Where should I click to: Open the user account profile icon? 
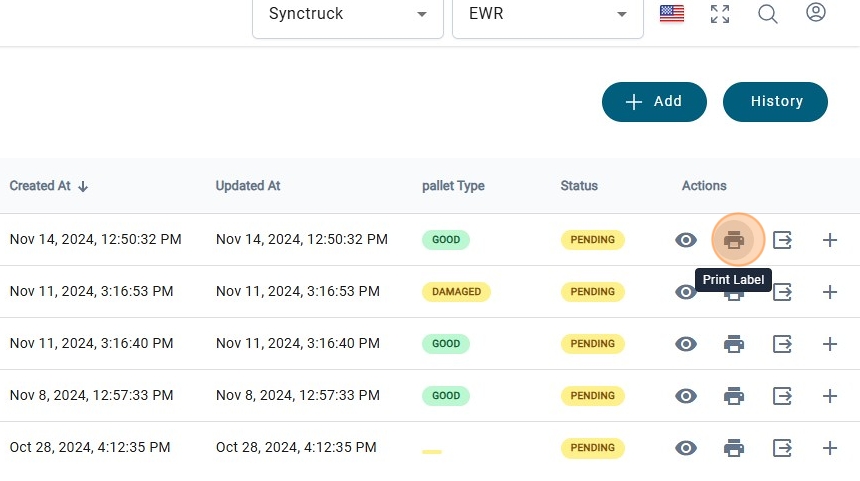click(x=816, y=13)
